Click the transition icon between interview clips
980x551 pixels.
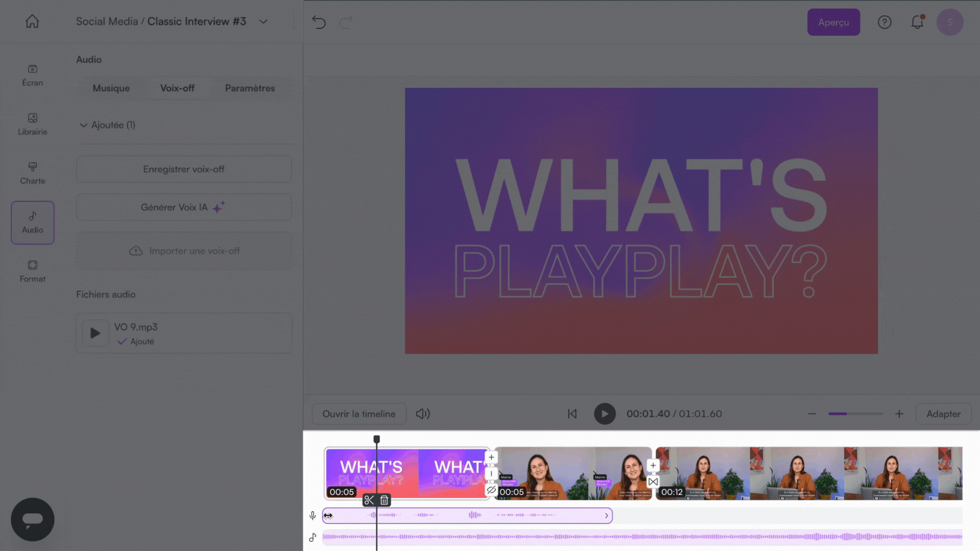[653, 482]
